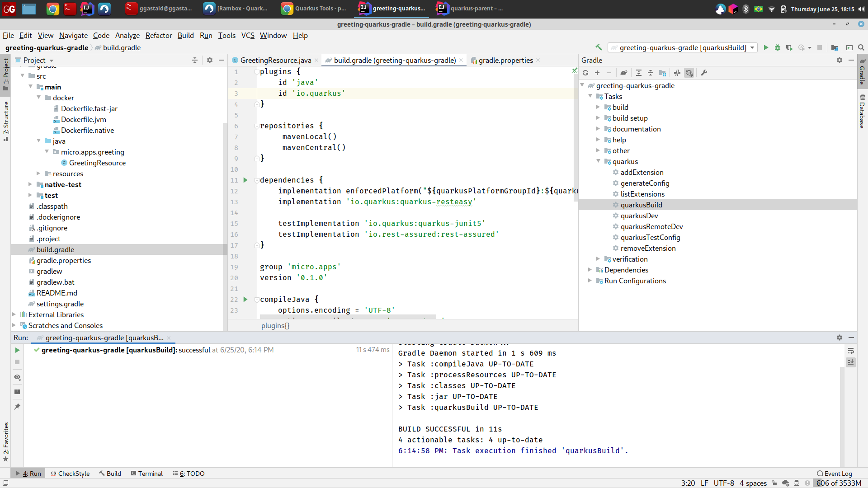Viewport: 868px width, 488px height.
Task: Open the Refactor menu
Action: click(x=159, y=35)
